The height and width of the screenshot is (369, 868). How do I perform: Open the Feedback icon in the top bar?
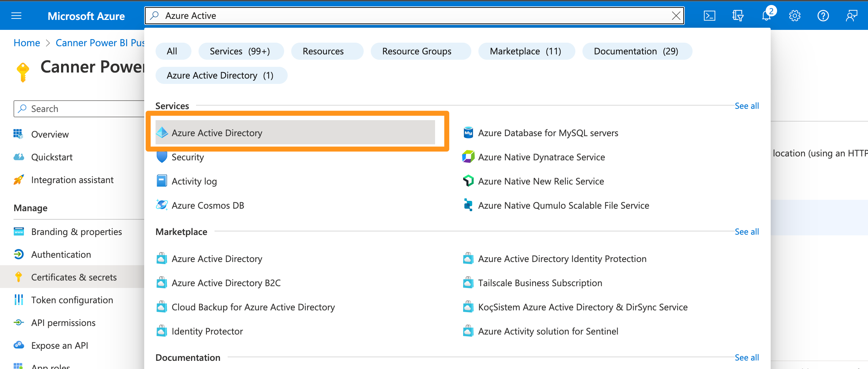click(851, 16)
